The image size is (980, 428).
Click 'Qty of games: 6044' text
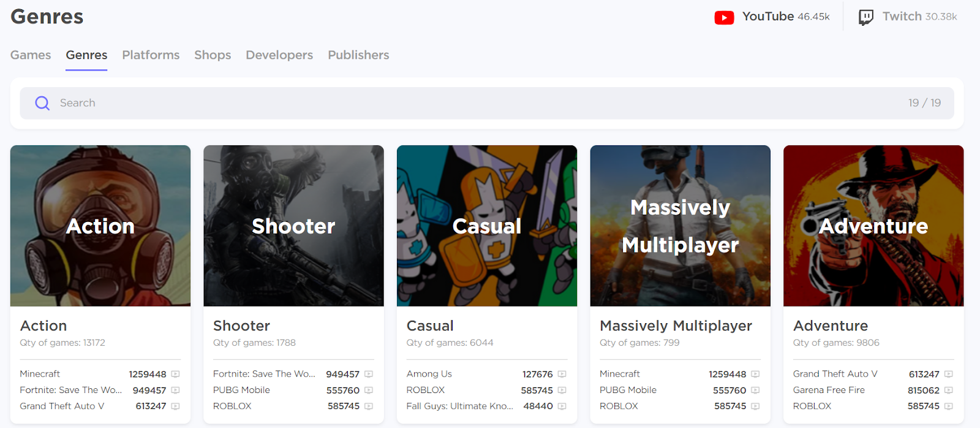450,343
